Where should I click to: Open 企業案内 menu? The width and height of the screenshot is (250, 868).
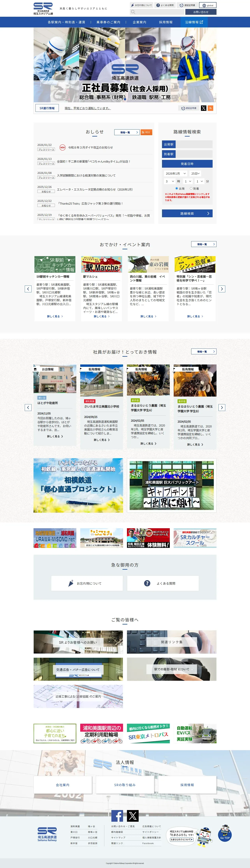[139, 22]
